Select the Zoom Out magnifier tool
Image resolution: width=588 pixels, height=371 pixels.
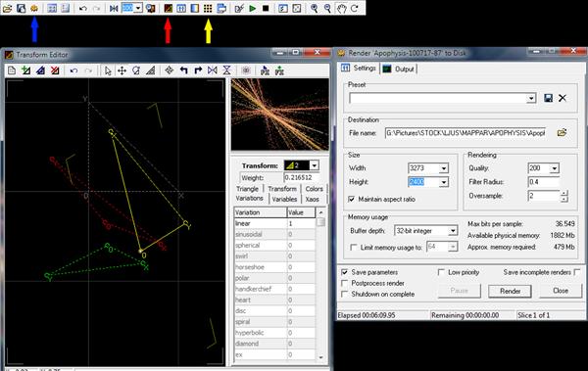327,8
